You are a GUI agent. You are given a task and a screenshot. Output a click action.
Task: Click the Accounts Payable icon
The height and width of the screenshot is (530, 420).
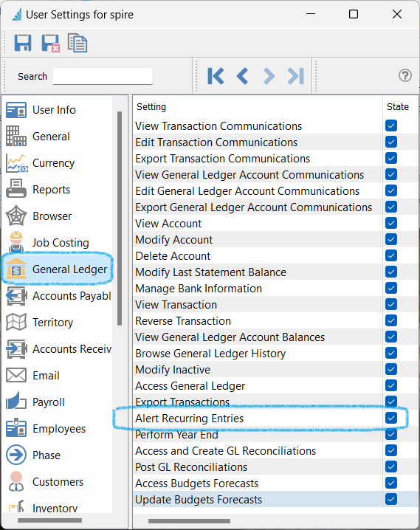coord(16,295)
